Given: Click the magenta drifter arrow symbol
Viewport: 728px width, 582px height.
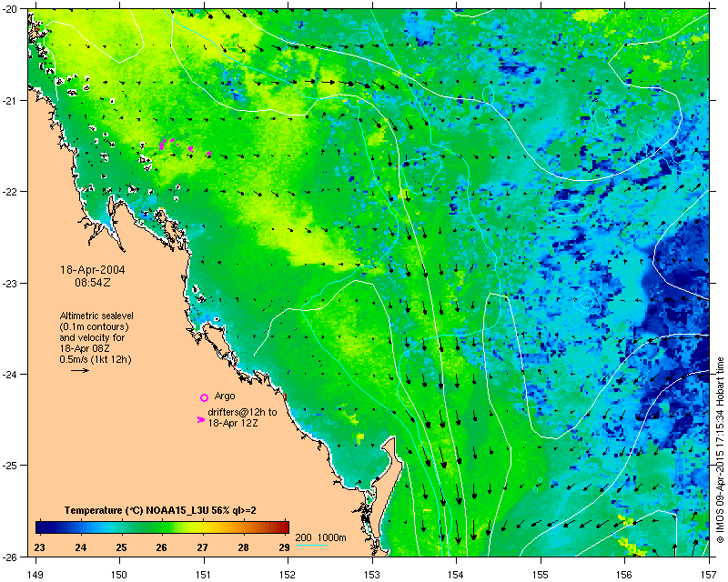Looking at the screenshot, I should pos(200,419).
